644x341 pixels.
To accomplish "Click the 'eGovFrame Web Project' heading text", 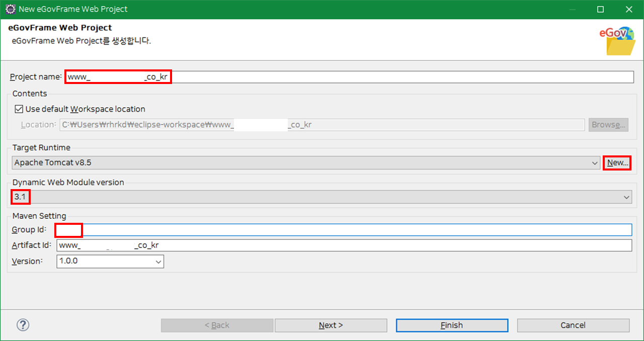I will pyautogui.click(x=60, y=28).
